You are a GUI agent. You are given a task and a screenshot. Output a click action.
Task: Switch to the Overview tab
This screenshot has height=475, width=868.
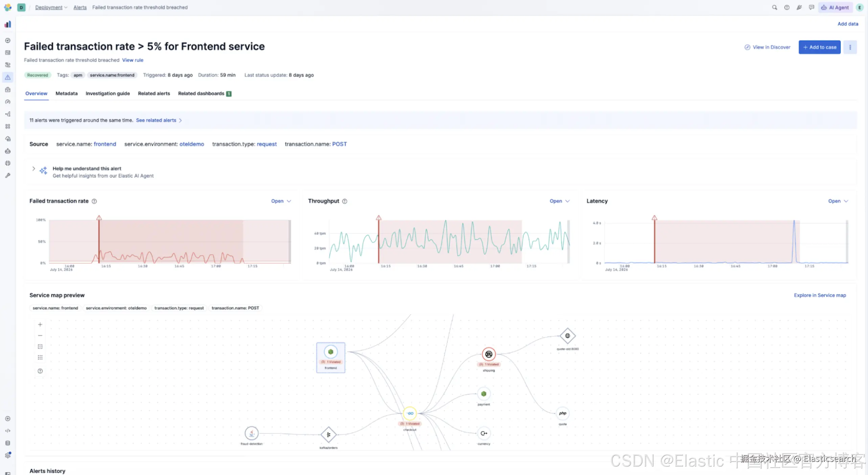[x=36, y=93]
